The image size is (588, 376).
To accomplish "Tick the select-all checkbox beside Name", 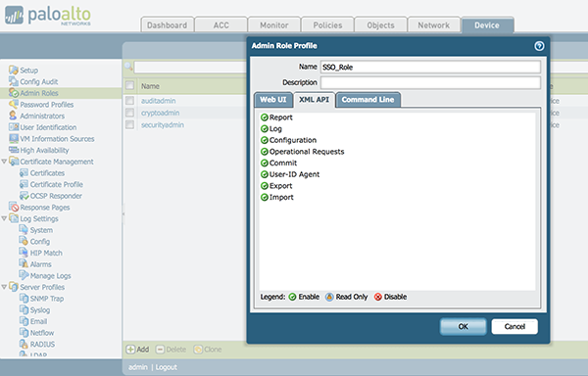I will [x=129, y=85].
